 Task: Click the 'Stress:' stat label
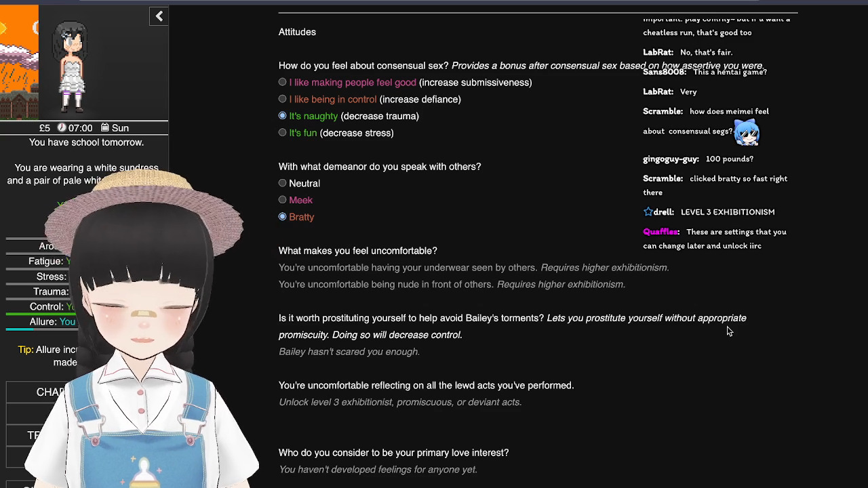point(52,277)
